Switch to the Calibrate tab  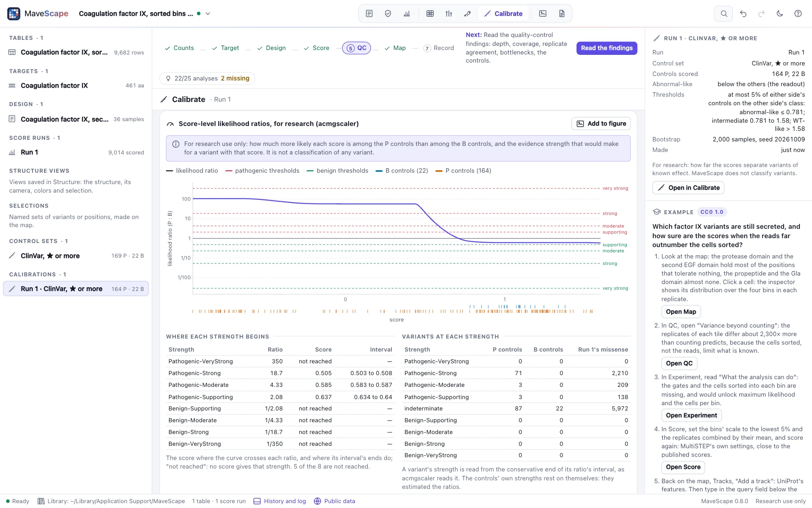coord(503,13)
